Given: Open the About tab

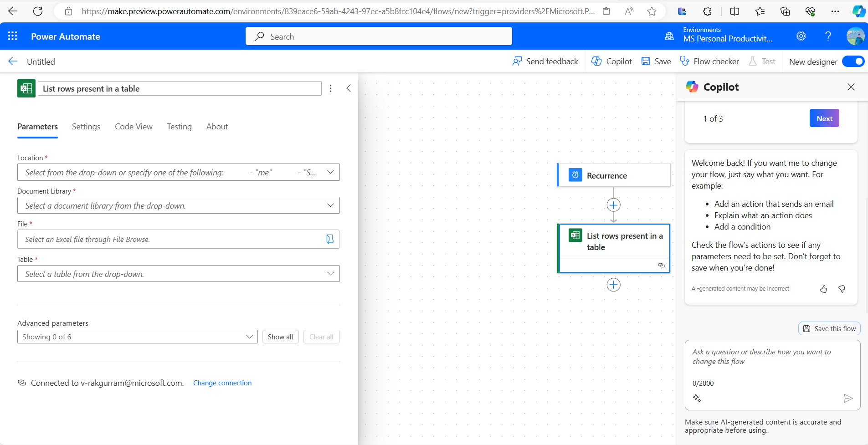Looking at the screenshot, I should pos(217,127).
